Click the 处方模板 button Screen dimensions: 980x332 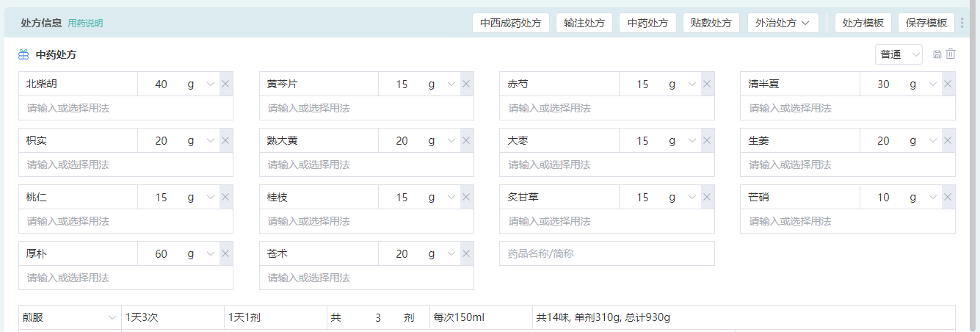click(x=863, y=23)
